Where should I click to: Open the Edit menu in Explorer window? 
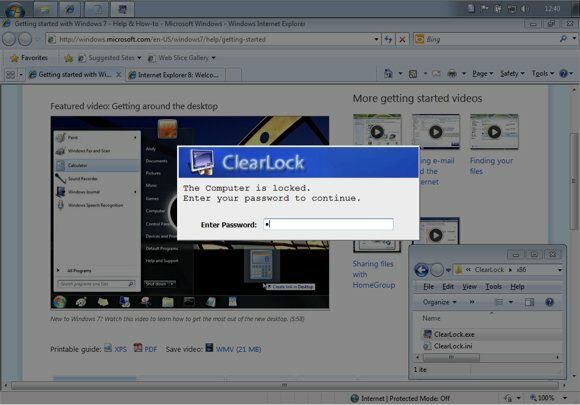tap(448, 287)
